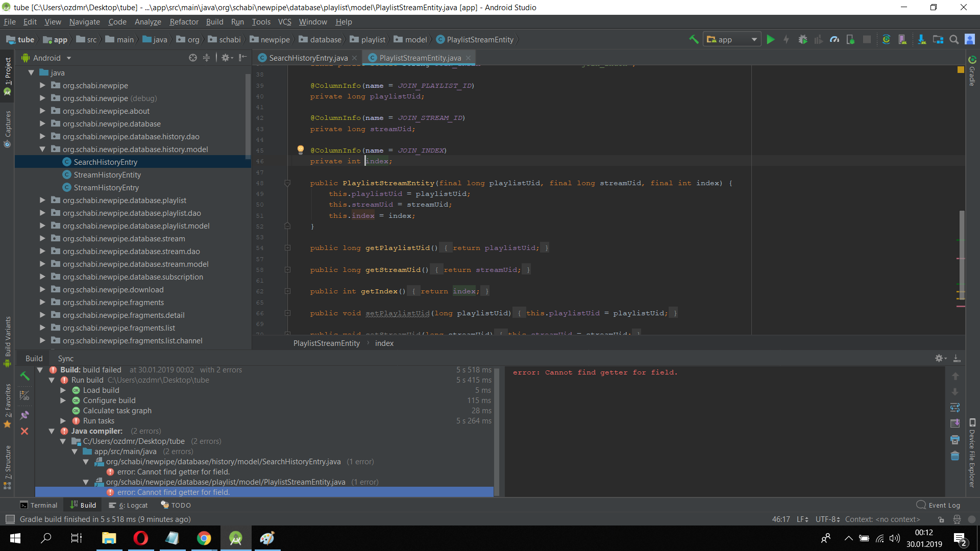The image size is (980, 551).
Task: Open the Terminal tool window
Action: tap(39, 505)
